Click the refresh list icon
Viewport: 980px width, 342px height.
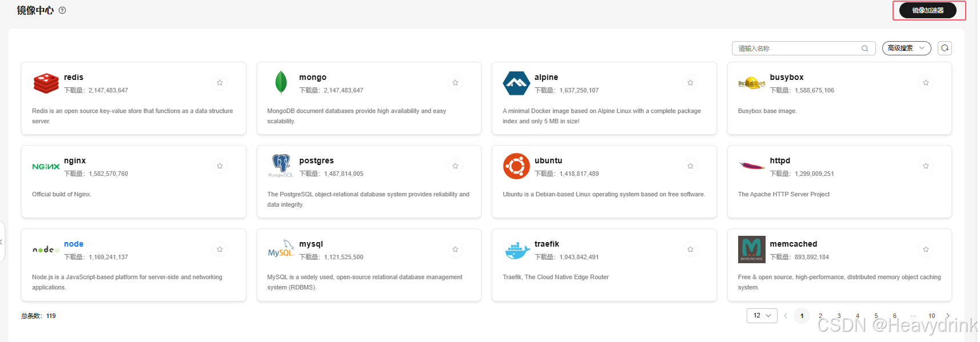945,48
